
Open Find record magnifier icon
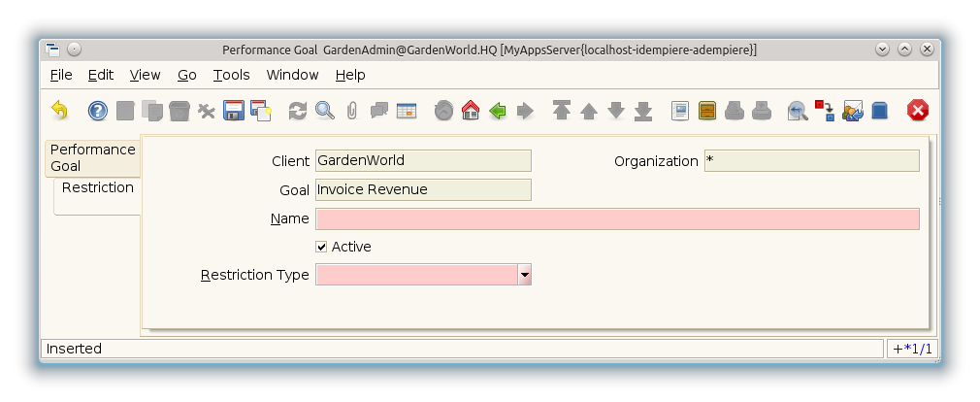(x=325, y=111)
